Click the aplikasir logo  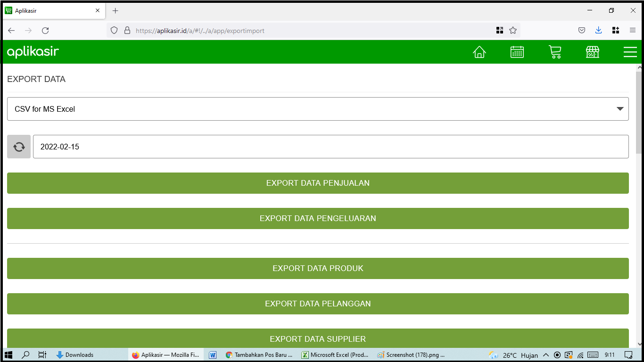[x=33, y=52]
